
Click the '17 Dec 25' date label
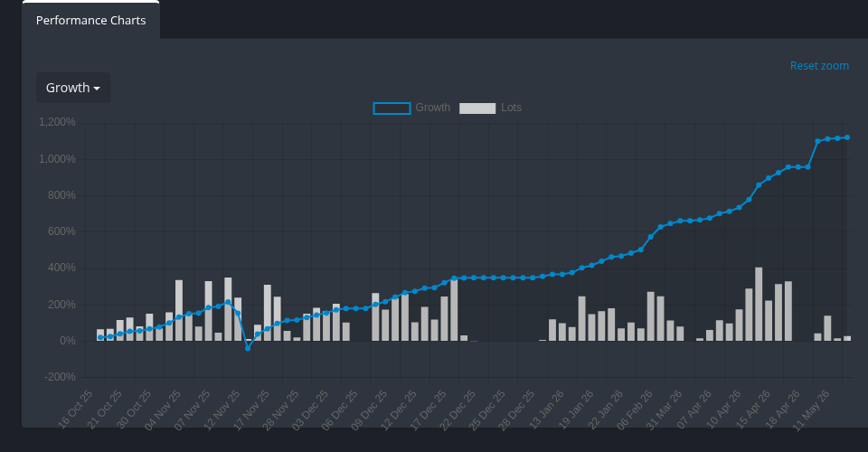[429, 410]
